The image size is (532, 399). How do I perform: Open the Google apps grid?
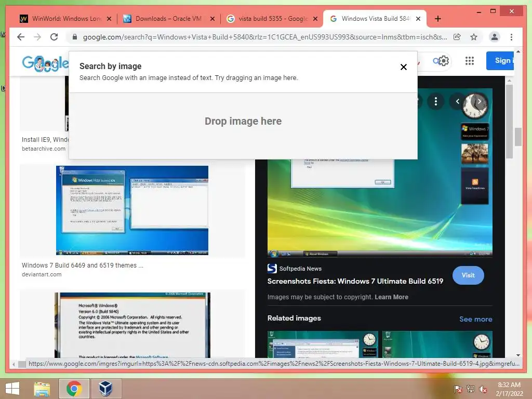(469, 61)
